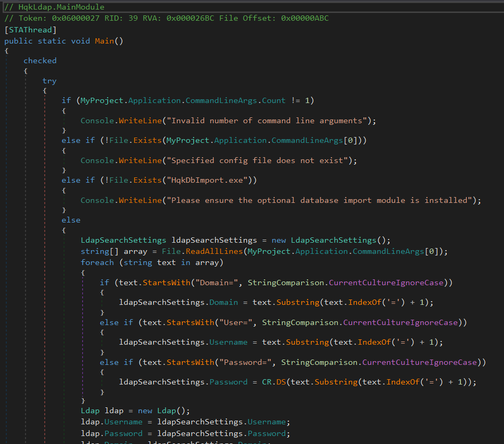Screen dimensions: 504x444
Task: Click StartsWith on the "Domain=" line
Action: (167, 283)
